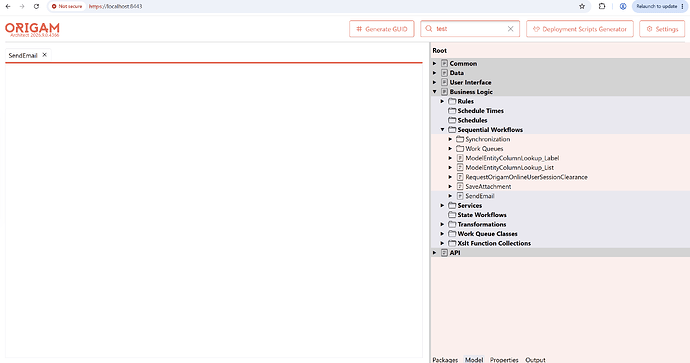Expand the API node arrow
Image resolution: width=690 pixels, height=363 pixels.
click(x=435, y=253)
